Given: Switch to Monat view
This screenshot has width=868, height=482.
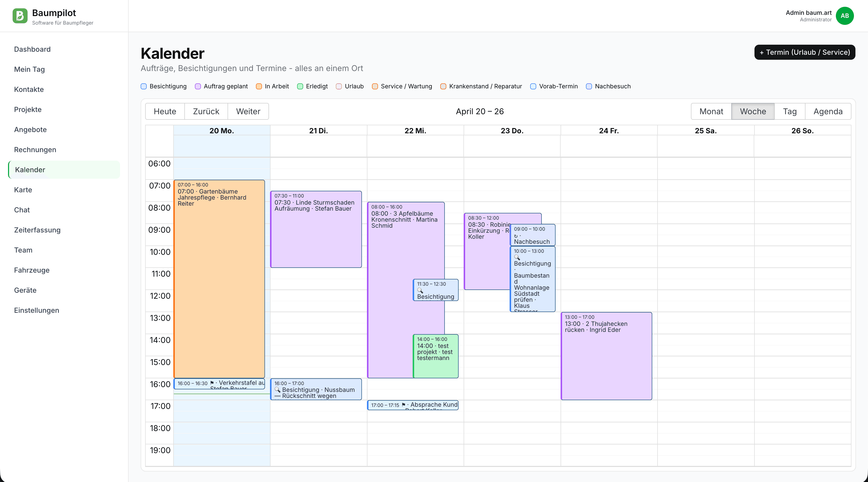Looking at the screenshot, I should (711, 111).
